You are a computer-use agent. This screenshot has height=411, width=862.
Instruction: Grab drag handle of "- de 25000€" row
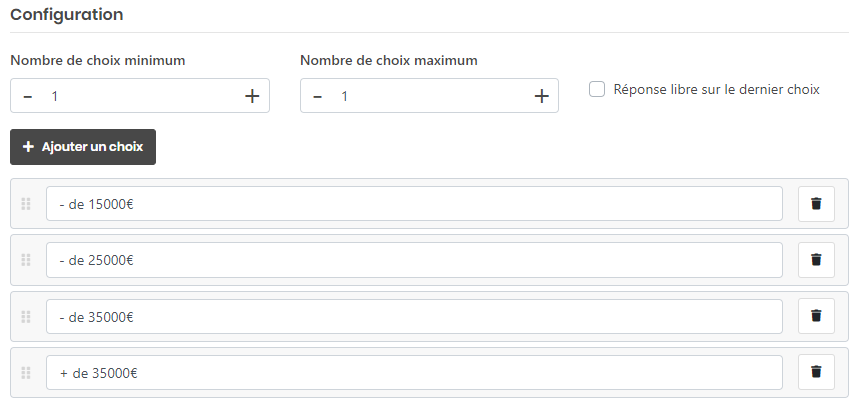coord(26,260)
